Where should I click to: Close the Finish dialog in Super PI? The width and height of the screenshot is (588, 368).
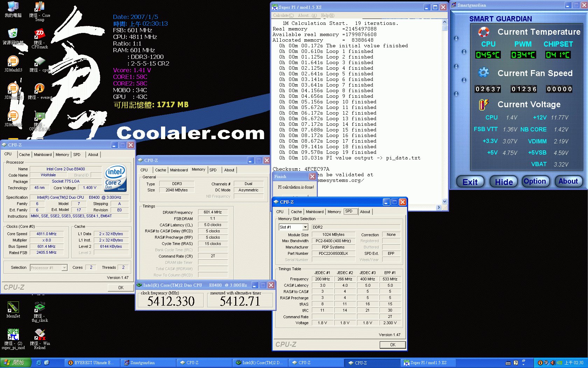tap(312, 177)
